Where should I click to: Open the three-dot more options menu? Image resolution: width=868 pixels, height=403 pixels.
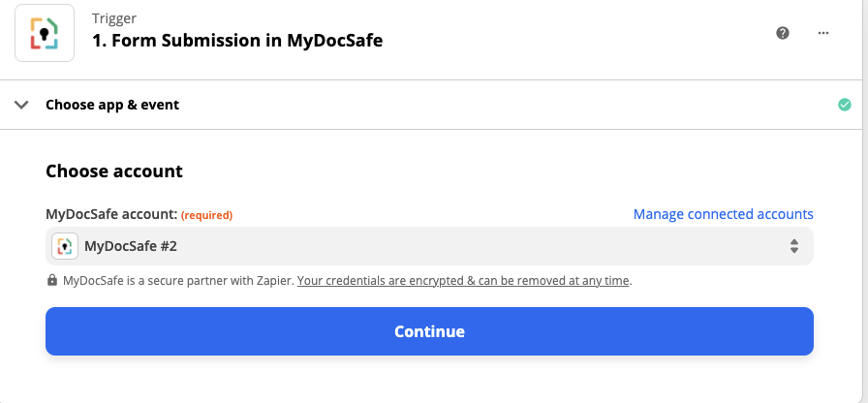(x=823, y=33)
